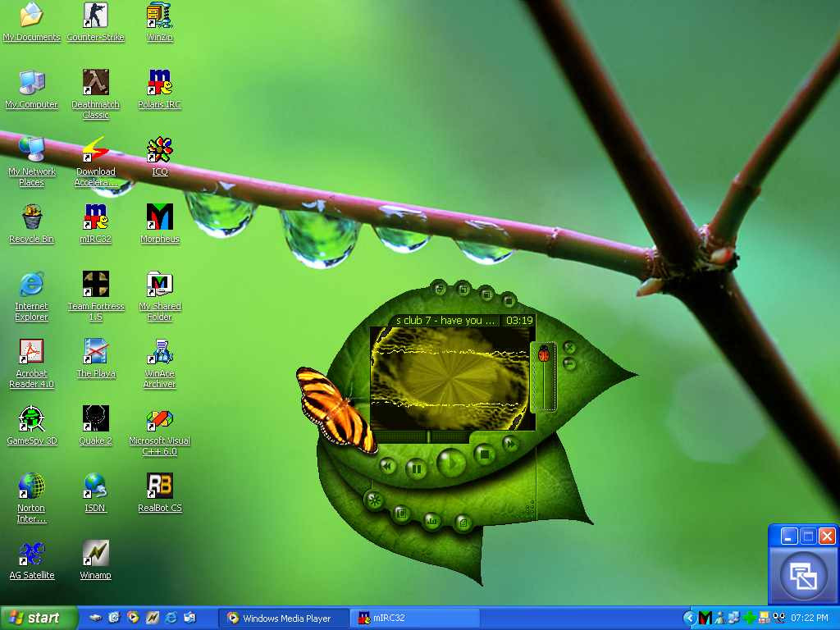Select the Download Accelerator shortcut
Image resolution: width=840 pixels, height=630 pixels.
95,162
